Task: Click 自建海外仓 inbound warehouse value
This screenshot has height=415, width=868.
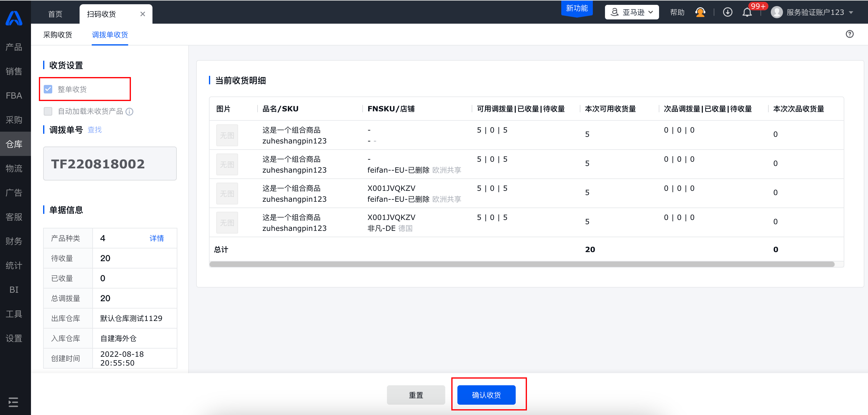Action: coord(118,338)
